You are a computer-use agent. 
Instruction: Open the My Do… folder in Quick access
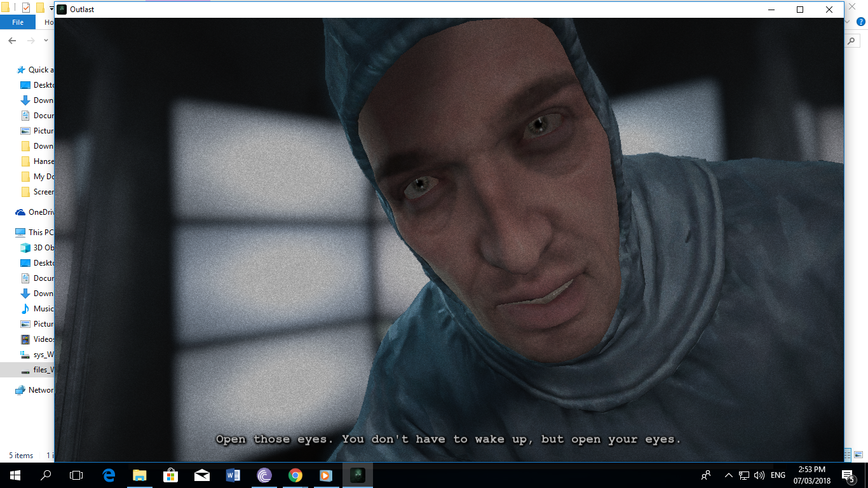point(37,177)
